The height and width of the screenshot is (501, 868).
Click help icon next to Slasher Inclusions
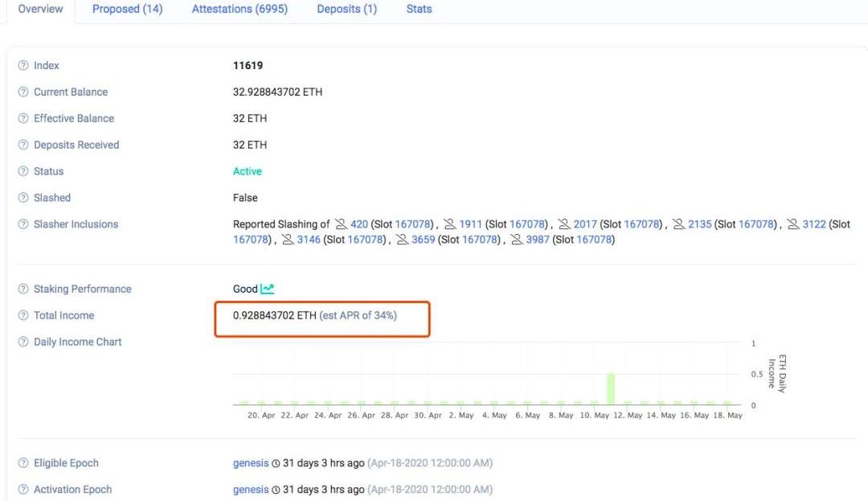pyautogui.click(x=23, y=224)
